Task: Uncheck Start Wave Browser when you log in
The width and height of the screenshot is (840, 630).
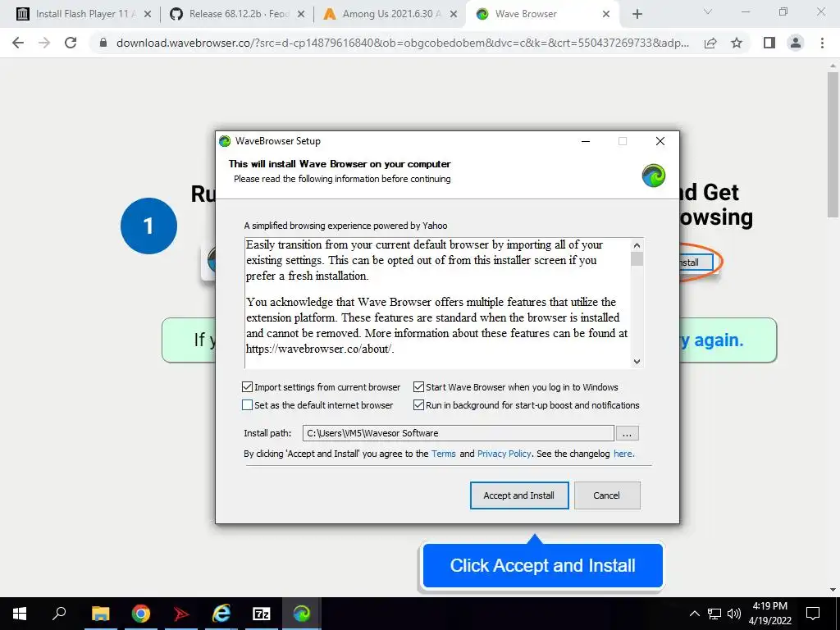Action: coord(418,387)
